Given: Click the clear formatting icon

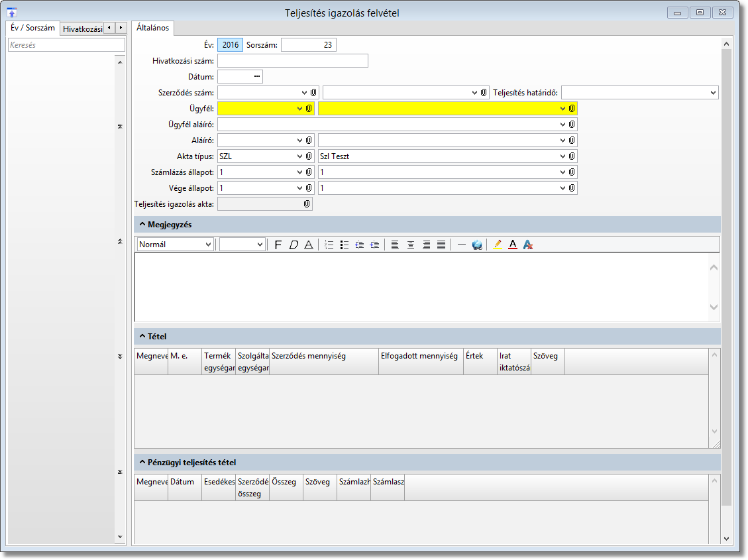Looking at the screenshot, I should click(x=528, y=245).
